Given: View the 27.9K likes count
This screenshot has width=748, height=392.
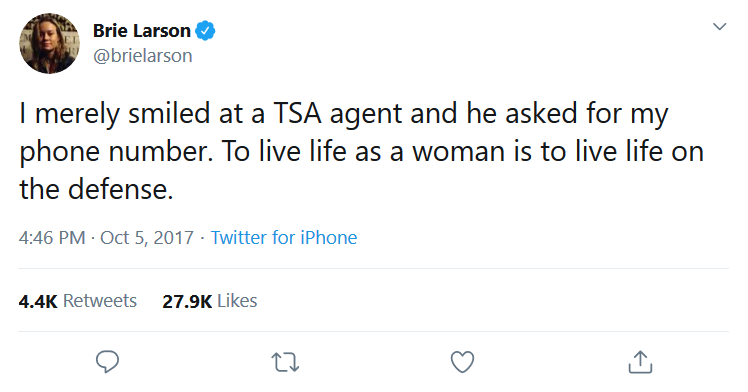Looking at the screenshot, I should [187, 301].
